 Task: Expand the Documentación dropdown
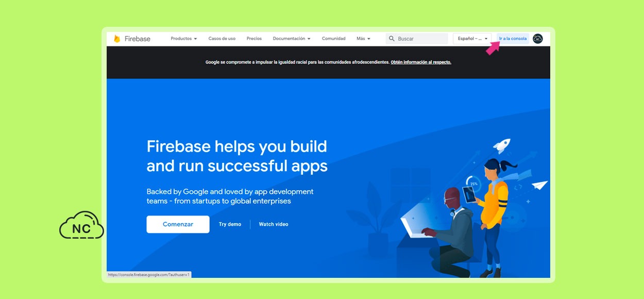pos(292,39)
